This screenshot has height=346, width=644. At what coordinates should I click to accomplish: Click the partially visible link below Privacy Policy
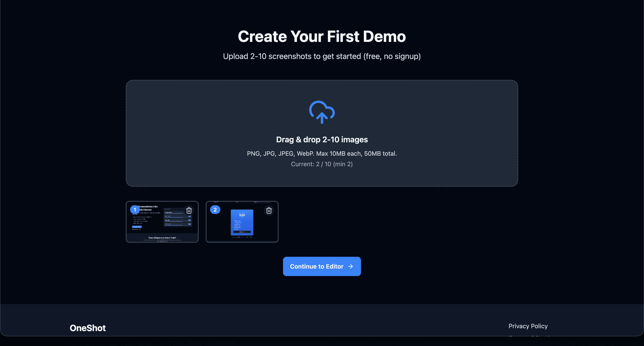pyautogui.click(x=528, y=336)
